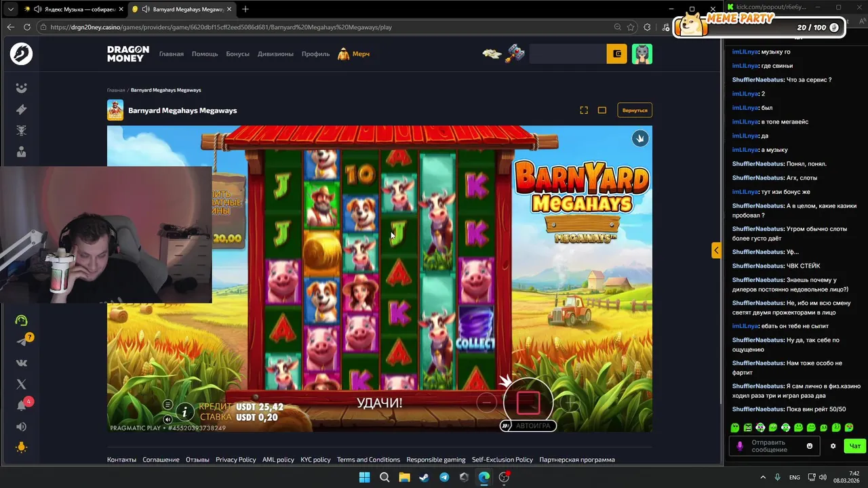The height and width of the screenshot is (488, 868).
Task: Click the headset support icon in sidebar
Action: (22, 320)
